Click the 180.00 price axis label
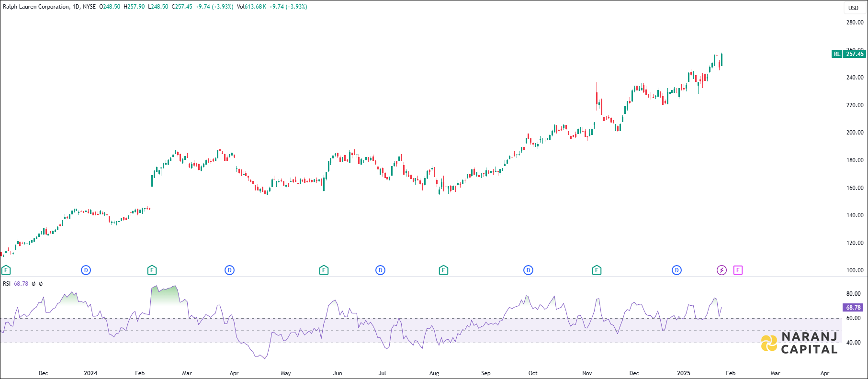Screen dimensions: 868x379 pyautogui.click(x=855, y=160)
